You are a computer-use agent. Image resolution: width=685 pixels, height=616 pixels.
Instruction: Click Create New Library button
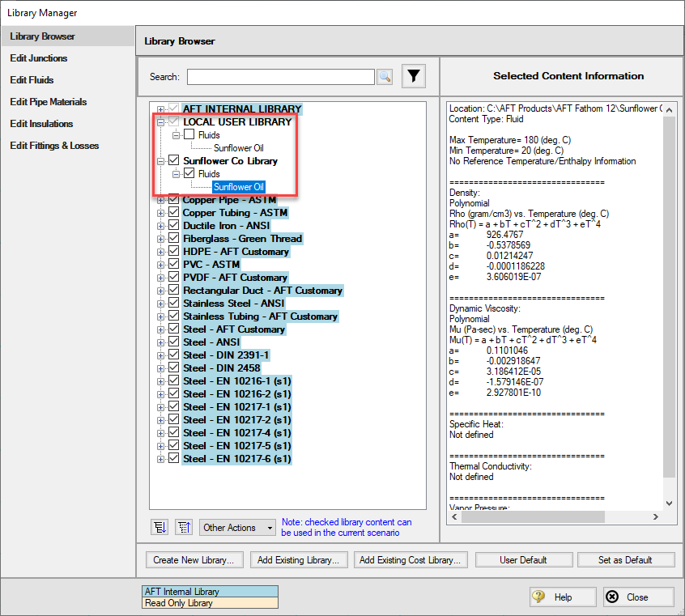(193, 560)
